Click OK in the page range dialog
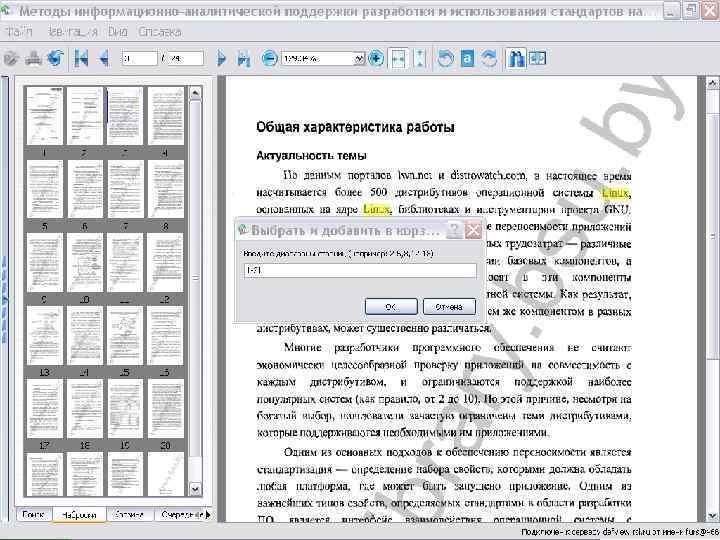Image resolution: width=720 pixels, height=540 pixels. (391, 307)
